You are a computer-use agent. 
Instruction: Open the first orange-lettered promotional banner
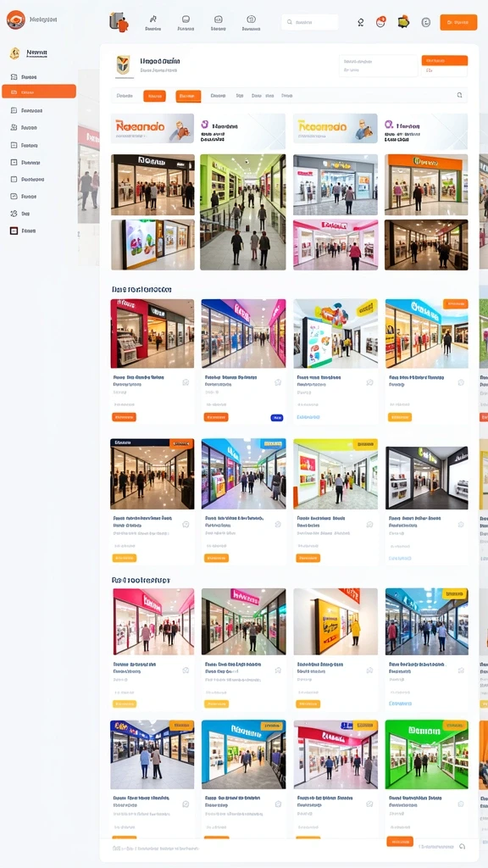coord(152,129)
